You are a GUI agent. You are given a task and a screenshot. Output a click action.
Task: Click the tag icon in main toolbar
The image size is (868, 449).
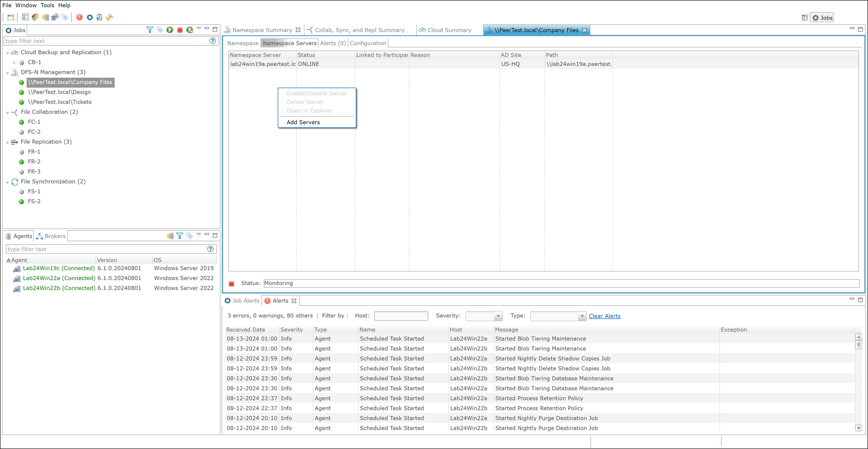pyautogui.click(x=65, y=17)
